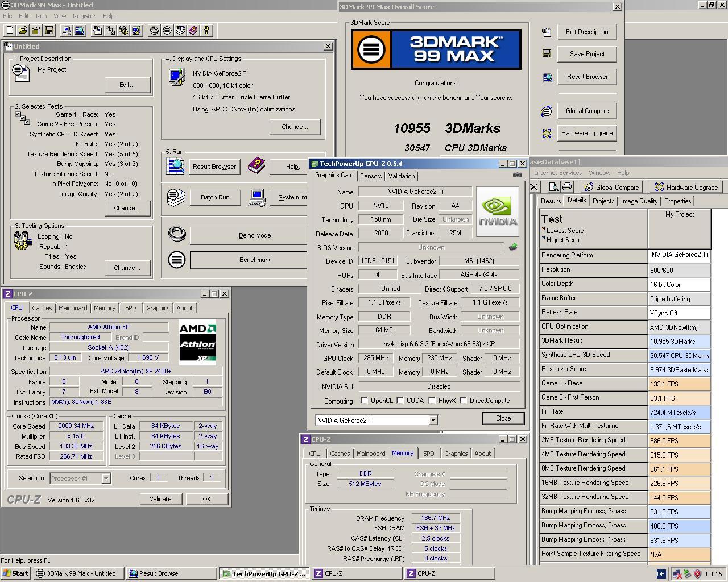Switch to the SPD tab in lower CPU-Z
Viewport: 728px width, 582px height.
click(x=428, y=454)
